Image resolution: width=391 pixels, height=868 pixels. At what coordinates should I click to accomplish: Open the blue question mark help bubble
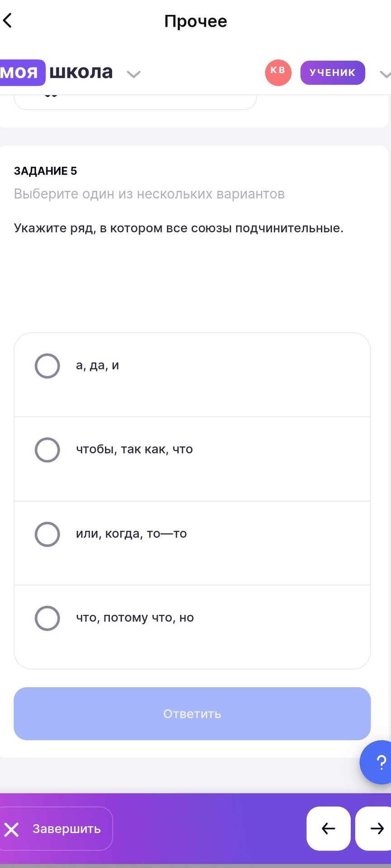[x=377, y=762]
